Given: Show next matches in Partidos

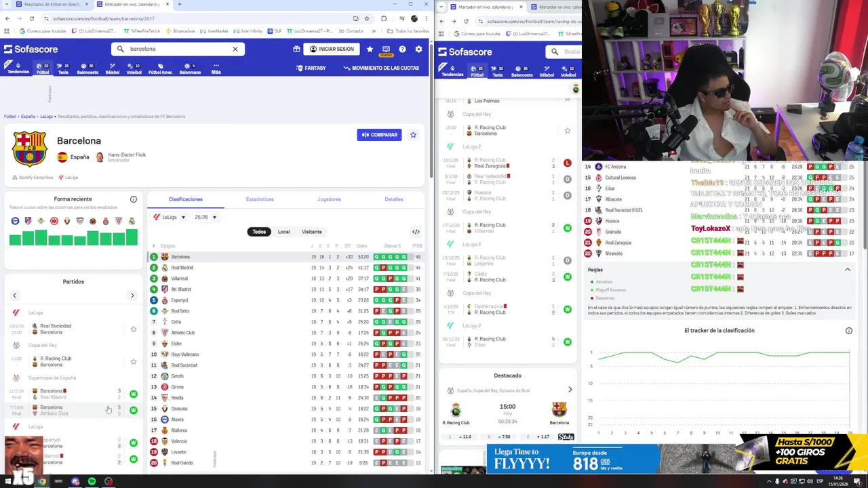Looking at the screenshot, I should [132, 296].
